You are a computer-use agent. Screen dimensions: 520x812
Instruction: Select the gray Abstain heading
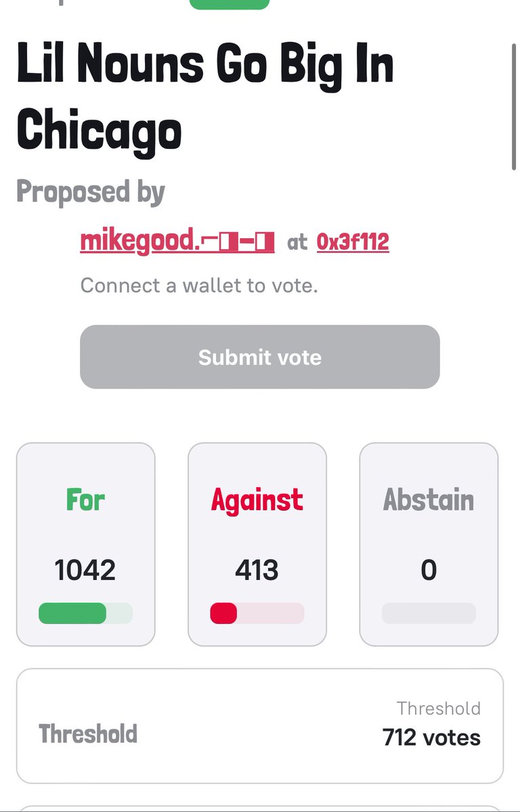[x=429, y=500]
